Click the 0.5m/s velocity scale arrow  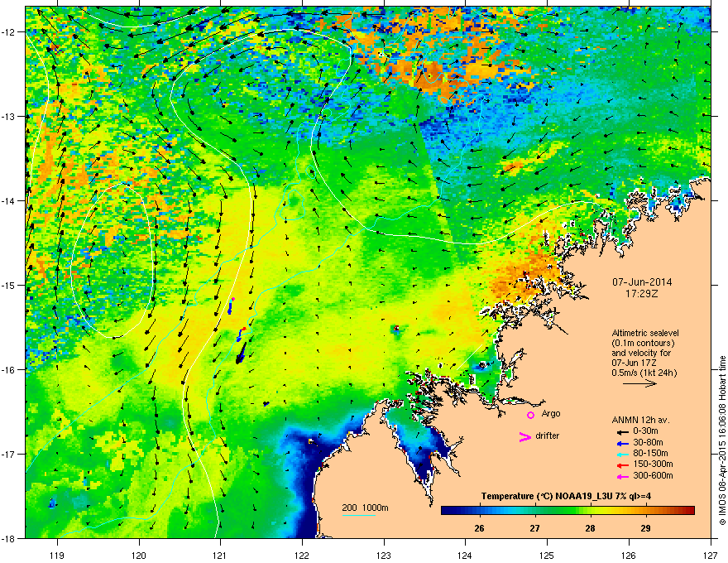(x=639, y=383)
